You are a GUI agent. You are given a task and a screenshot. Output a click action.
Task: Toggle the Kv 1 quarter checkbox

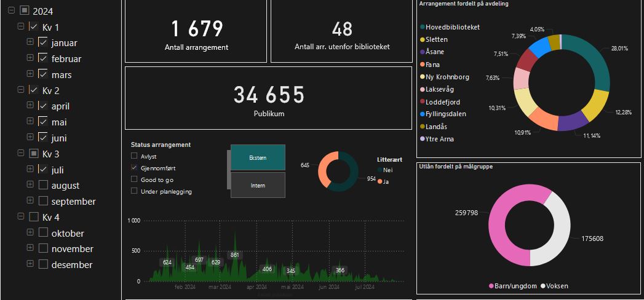point(34,26)
